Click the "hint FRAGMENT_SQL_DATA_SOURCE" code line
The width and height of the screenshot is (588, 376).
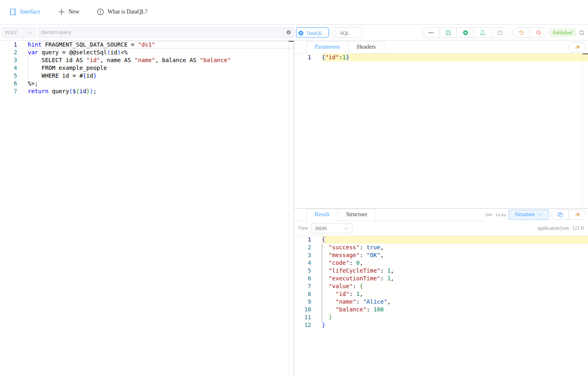pyautogui.click(x=91, y=45)
